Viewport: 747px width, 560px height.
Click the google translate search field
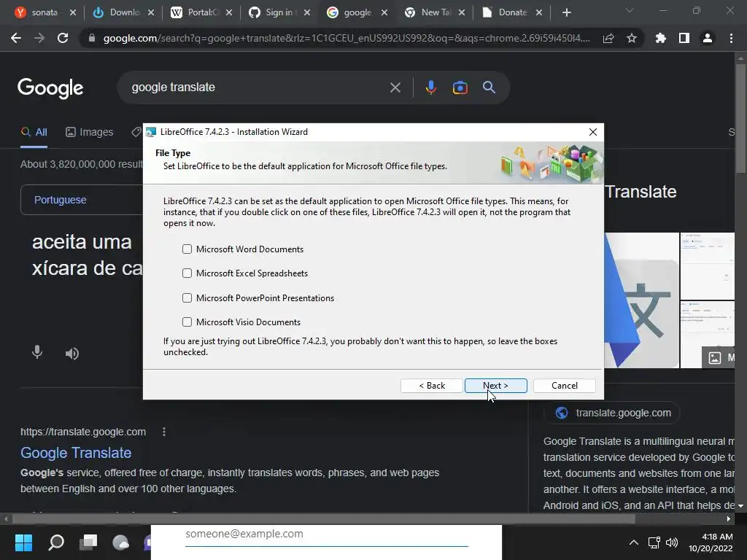(x=258, y=87)
